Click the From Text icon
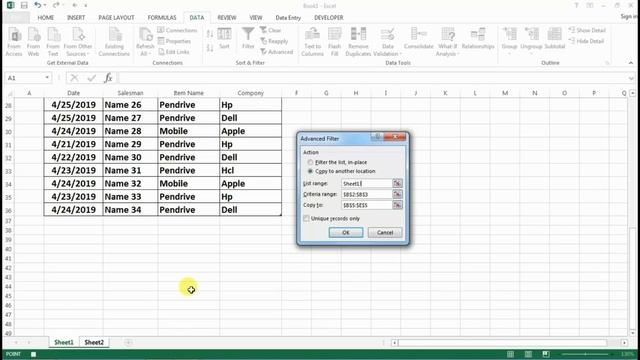 click(53, 42)
